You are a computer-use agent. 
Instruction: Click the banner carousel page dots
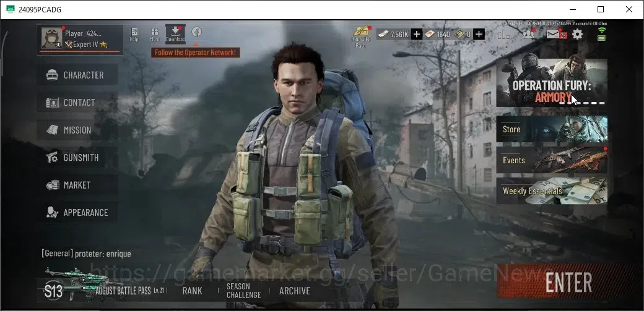[x=582, y=103]
